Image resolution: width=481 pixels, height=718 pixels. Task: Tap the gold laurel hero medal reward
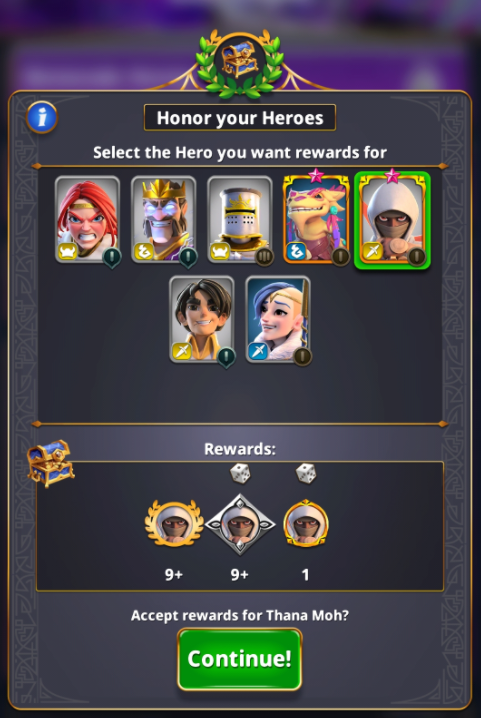coord(174,524)
